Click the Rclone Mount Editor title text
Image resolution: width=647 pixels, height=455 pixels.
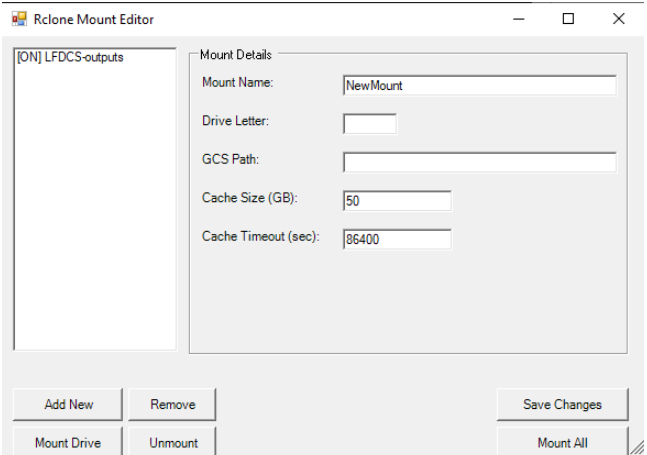click(94, 19)
